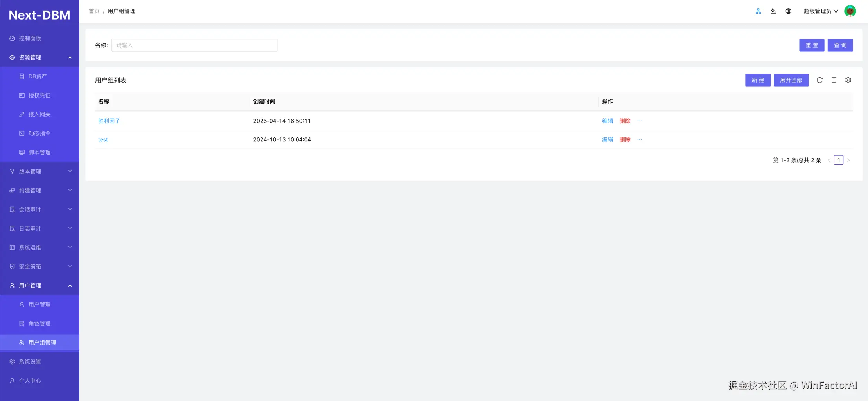The image size is (868, 401).
Task: Expand the 构建管理 menu chevron
Action: pos(70,190)
